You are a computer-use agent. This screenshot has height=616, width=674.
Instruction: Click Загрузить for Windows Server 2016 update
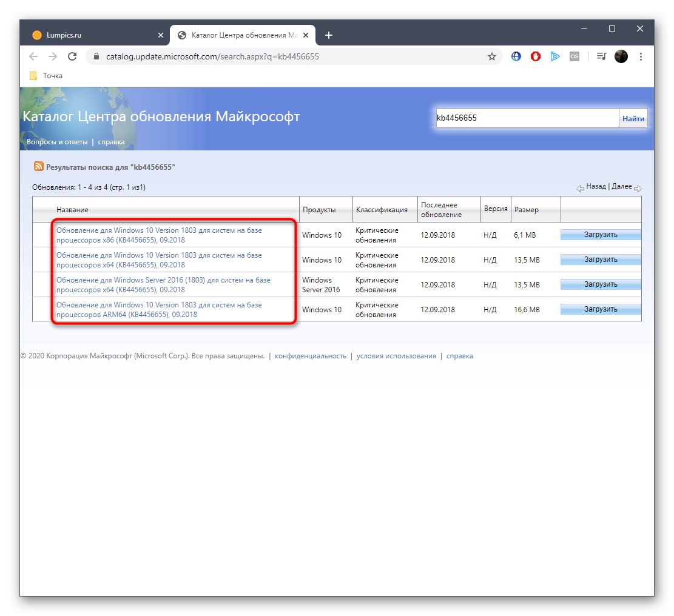tap(601, 284)
